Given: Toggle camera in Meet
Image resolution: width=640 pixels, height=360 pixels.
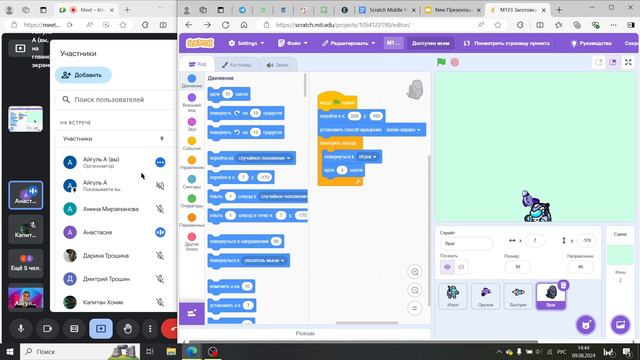Looking at the screenshot, I should [x=47, y=329].
